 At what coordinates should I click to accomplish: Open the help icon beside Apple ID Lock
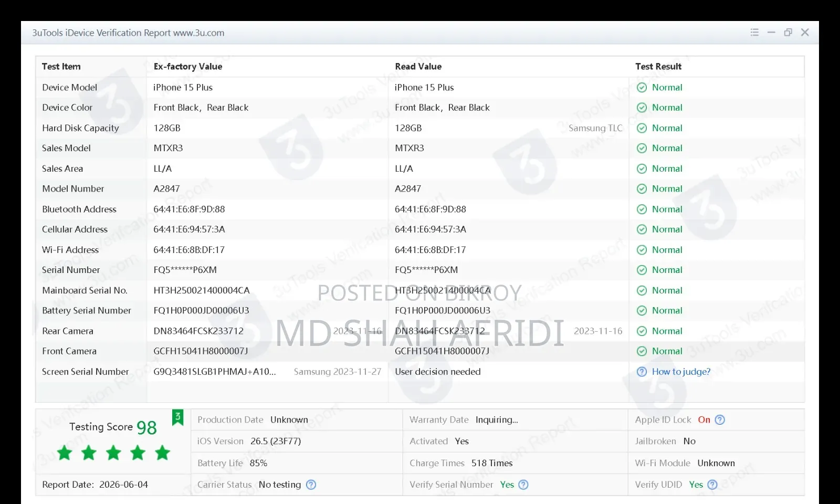click(720, 420)
